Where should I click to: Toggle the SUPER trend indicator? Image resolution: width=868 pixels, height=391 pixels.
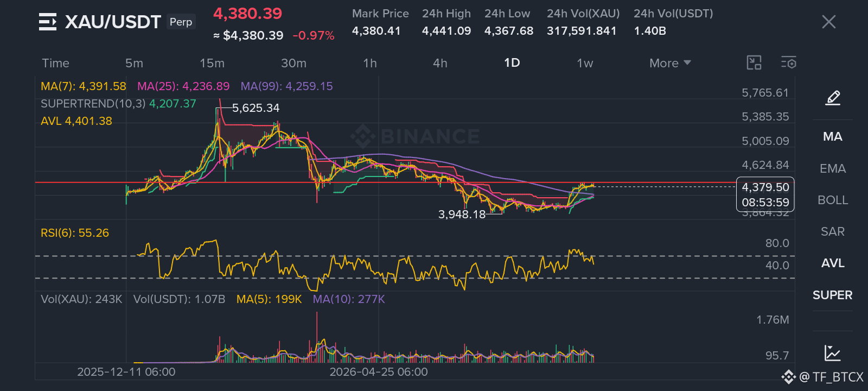833,295
